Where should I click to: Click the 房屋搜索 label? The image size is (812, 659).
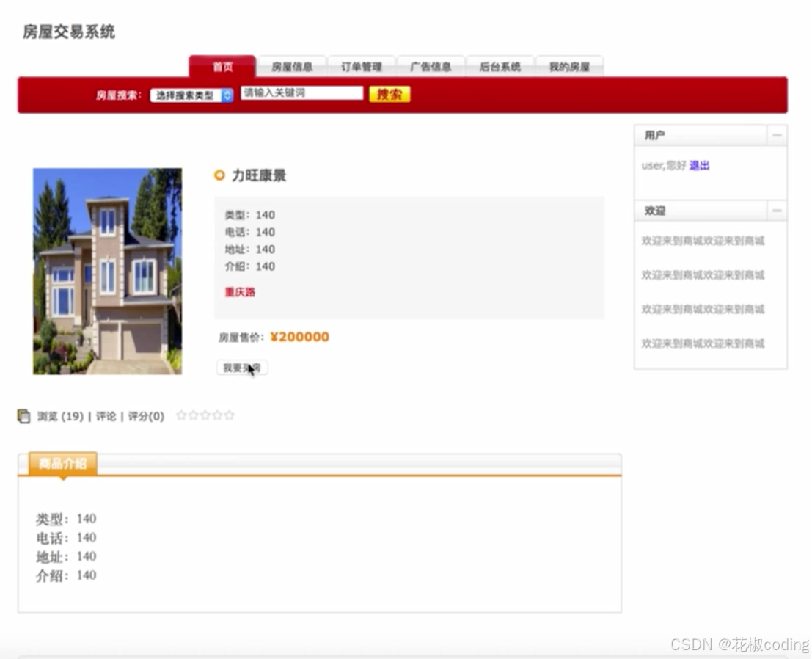(x=119, y=95)
